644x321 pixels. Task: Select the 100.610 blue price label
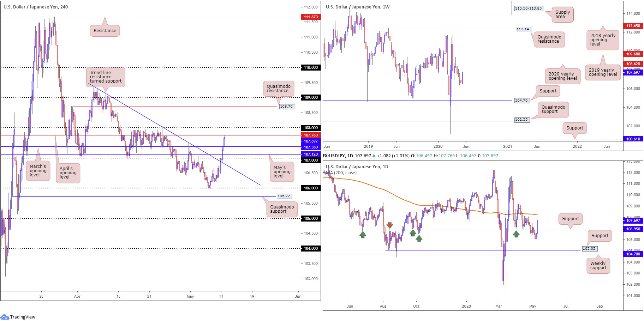[x=633, y=139]
